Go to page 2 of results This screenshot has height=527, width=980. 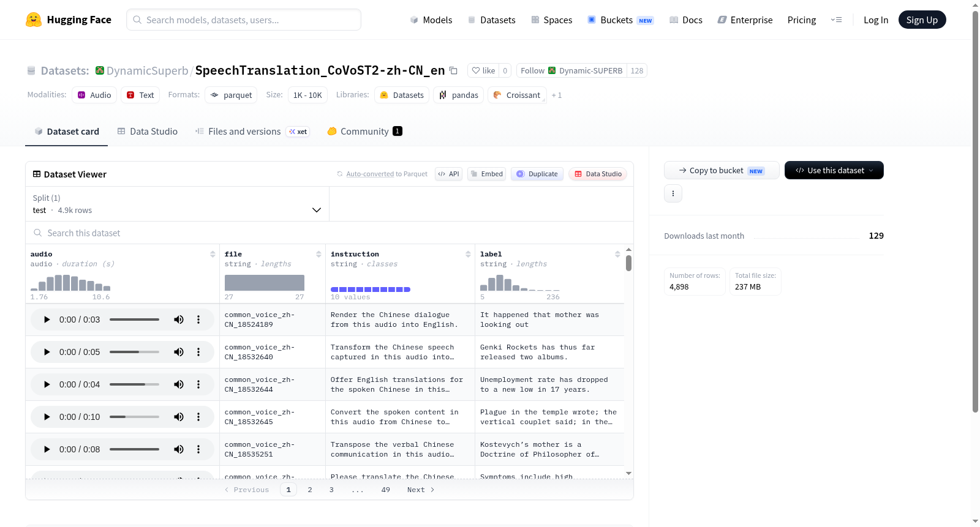310,490
